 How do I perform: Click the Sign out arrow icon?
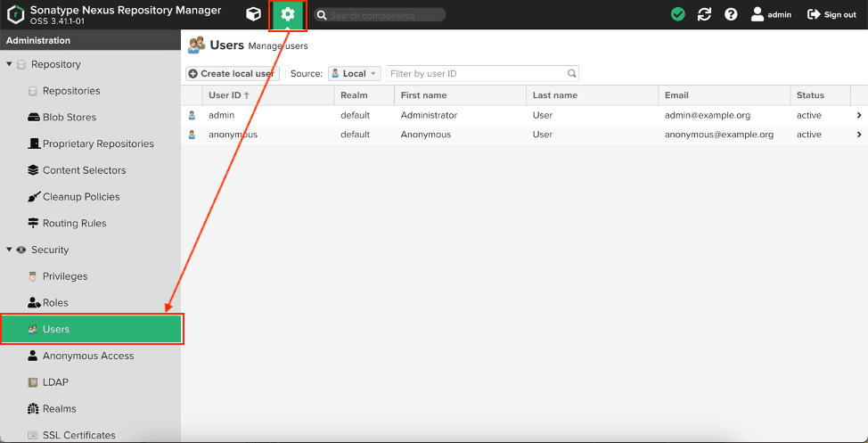(814, 14)
